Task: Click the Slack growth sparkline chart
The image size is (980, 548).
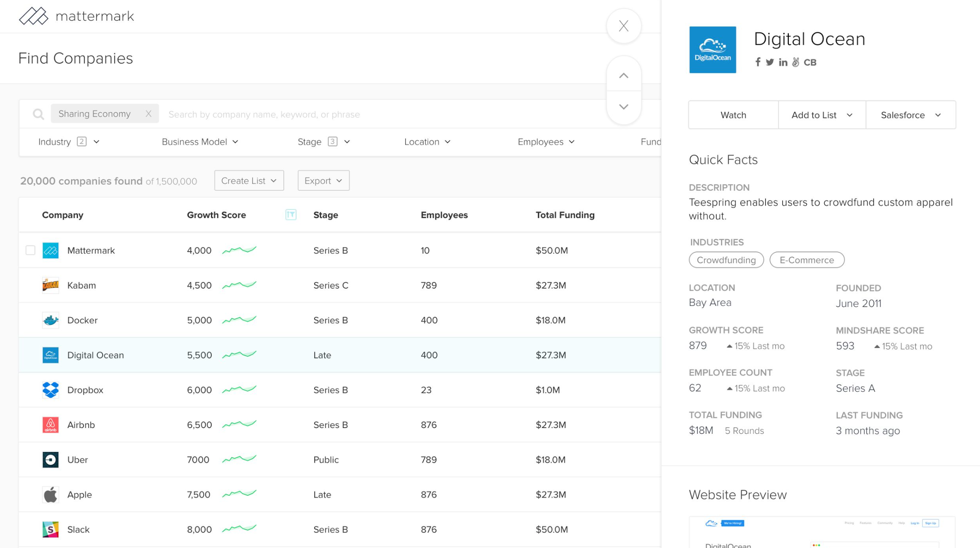Action: tap(239, 528)
